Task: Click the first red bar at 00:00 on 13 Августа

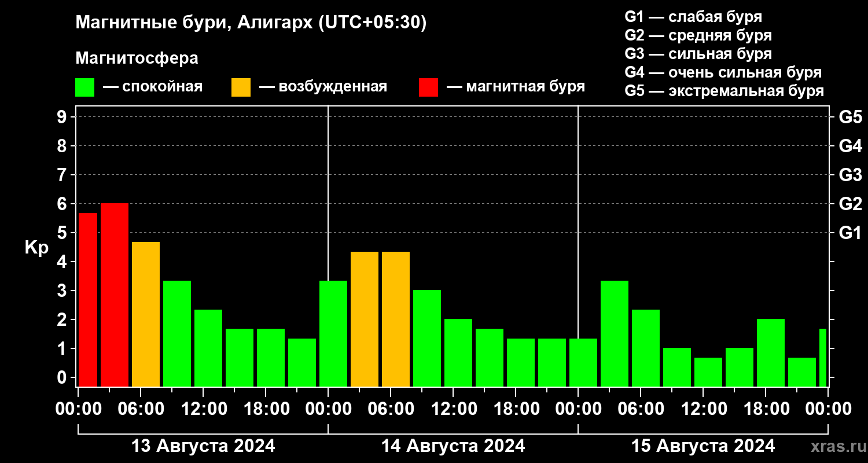Action: 88,300
